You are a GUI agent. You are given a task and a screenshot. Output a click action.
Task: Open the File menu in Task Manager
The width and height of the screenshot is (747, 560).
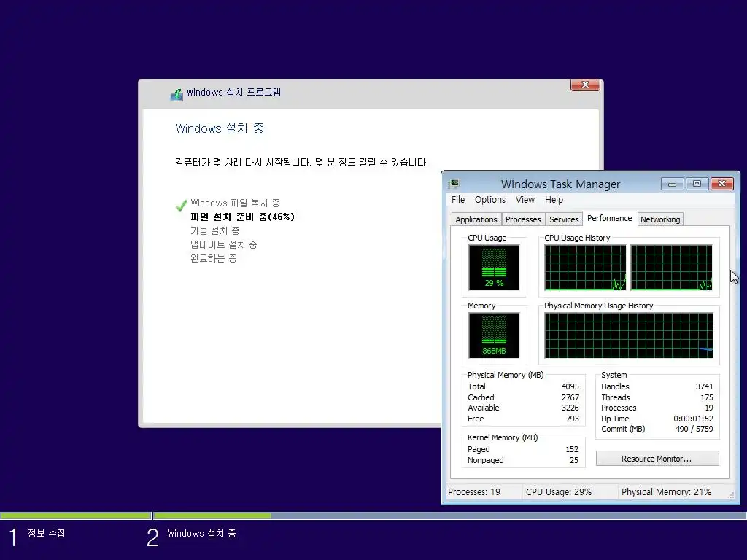(x=458, y=200)
